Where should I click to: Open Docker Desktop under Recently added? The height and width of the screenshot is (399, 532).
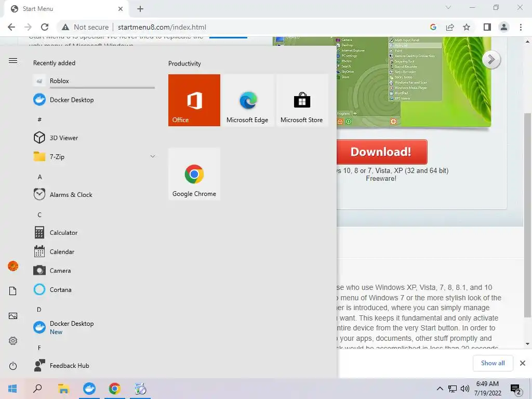[94, 100]
